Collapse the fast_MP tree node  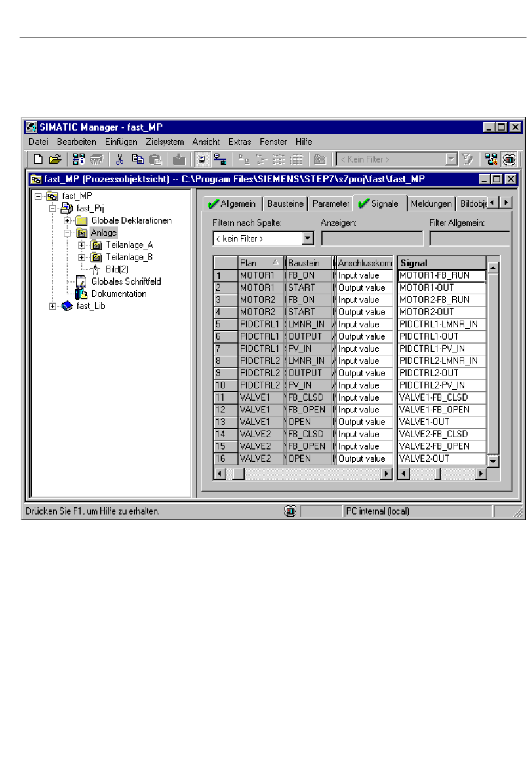tap(38, 196)
